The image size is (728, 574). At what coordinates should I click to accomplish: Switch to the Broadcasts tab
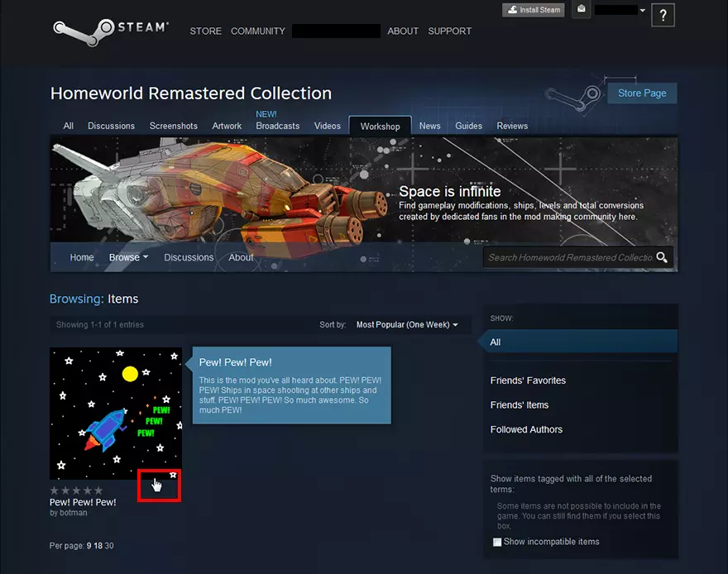pyautogui.click(x=278, y=126)
